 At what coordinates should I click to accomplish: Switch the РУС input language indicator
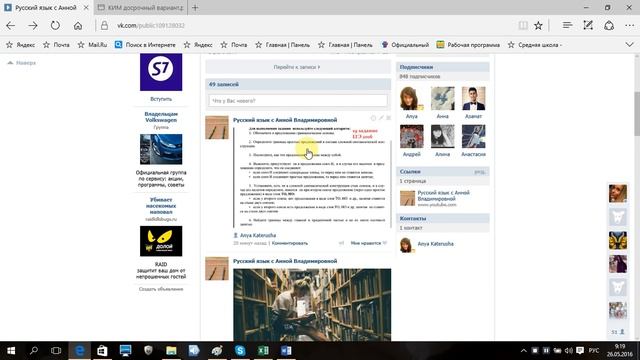pyautogui.click(x=594, y=351)
